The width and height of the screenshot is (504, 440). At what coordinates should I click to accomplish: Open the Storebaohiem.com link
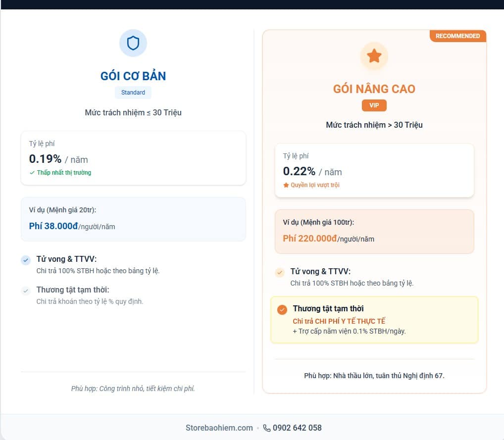pyautogui.click(x=219, y=428)
